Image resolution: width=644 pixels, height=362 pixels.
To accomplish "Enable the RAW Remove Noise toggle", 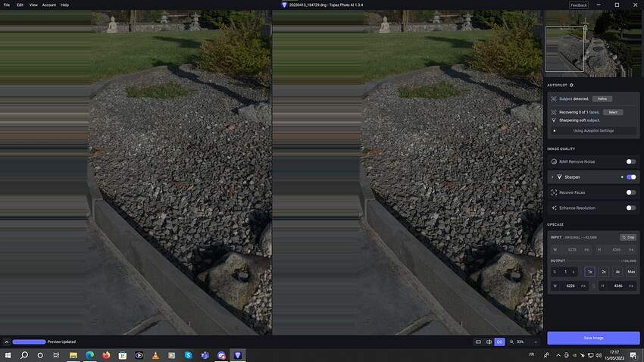I will coord(631,162).
